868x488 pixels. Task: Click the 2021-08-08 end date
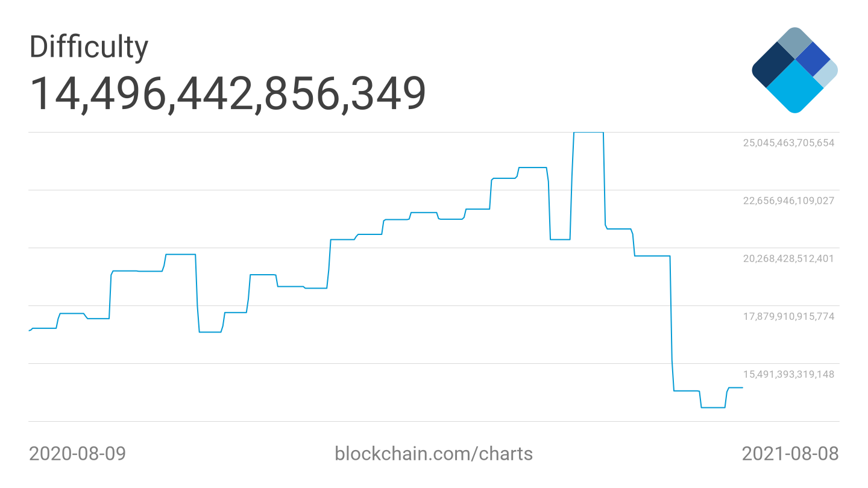point(790,454)
